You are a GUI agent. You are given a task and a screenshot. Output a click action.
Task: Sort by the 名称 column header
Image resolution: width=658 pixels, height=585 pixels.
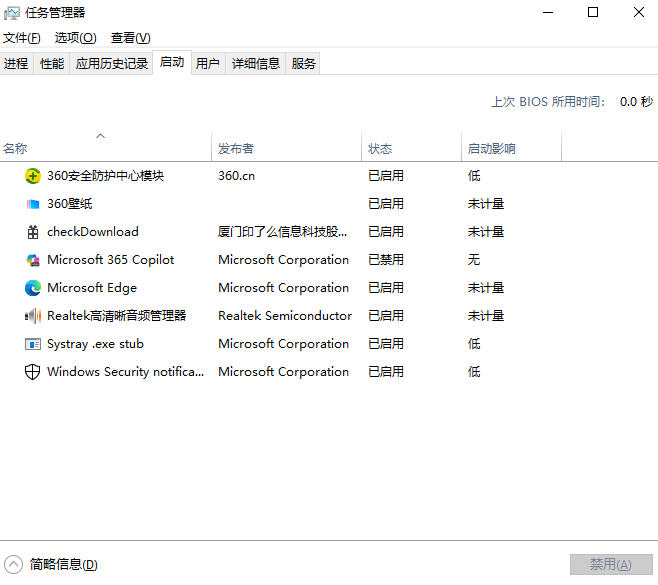pyautogui.click(x=105, y=146)
